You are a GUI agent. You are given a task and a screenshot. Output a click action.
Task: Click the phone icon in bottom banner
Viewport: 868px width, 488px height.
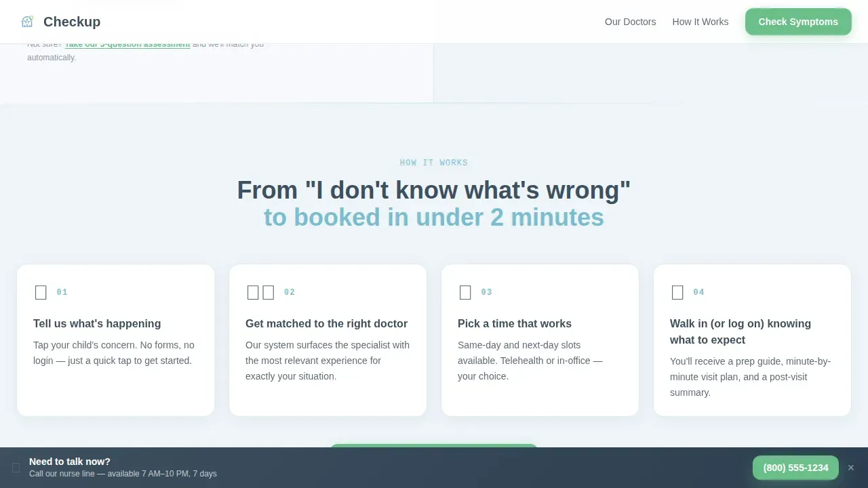(x=16, y=468)
